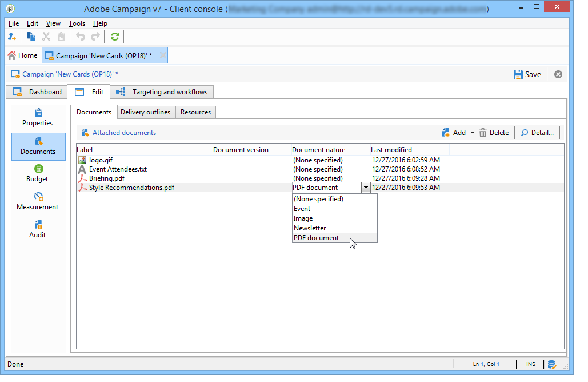Open the Home tab

22,55
